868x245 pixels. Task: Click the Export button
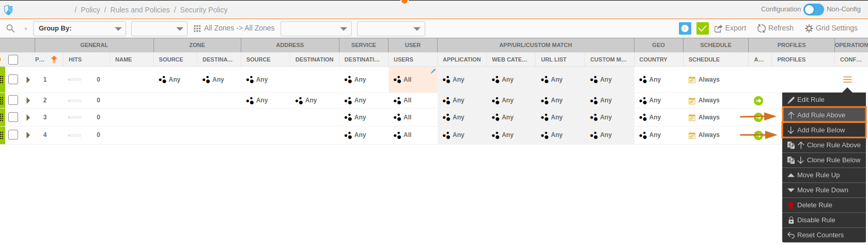click(730, 28)
